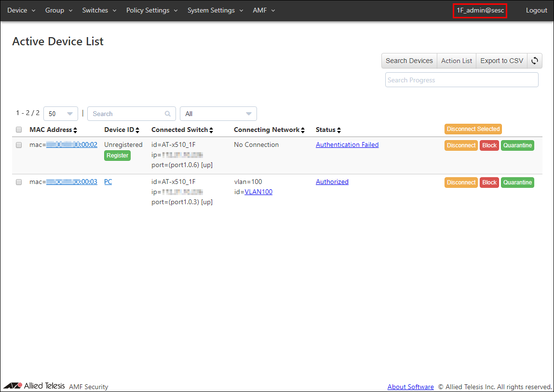Expand the Policy Settings menu
This screenshot has width=554, height=392.
(x=152, y=10)
